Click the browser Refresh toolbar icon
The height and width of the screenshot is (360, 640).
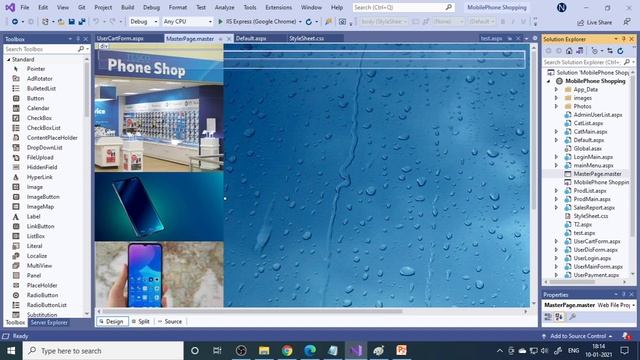click(309, 22)
